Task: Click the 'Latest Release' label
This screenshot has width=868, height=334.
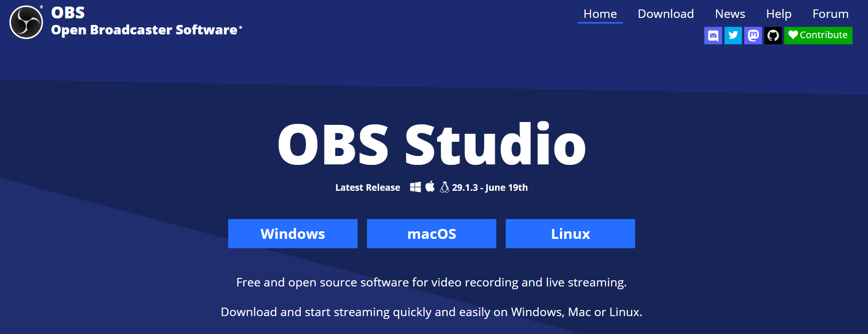Action: coord(367,187)
